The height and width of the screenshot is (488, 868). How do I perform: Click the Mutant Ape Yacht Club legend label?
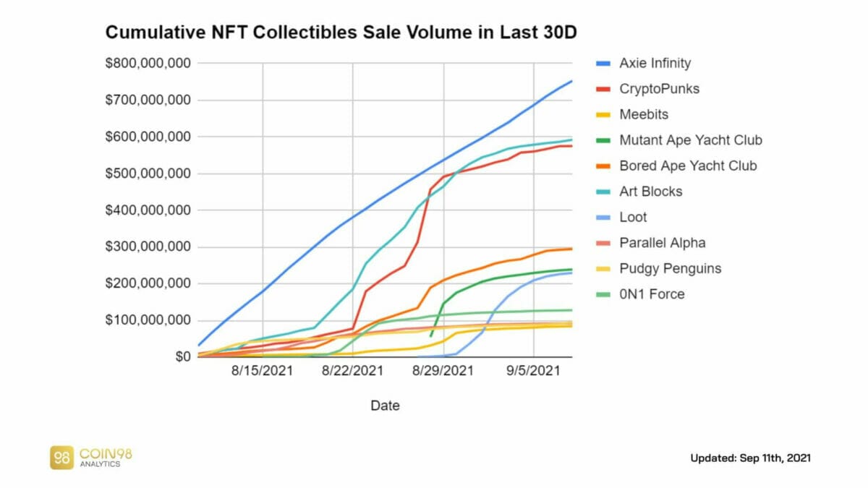click(690, 140)
